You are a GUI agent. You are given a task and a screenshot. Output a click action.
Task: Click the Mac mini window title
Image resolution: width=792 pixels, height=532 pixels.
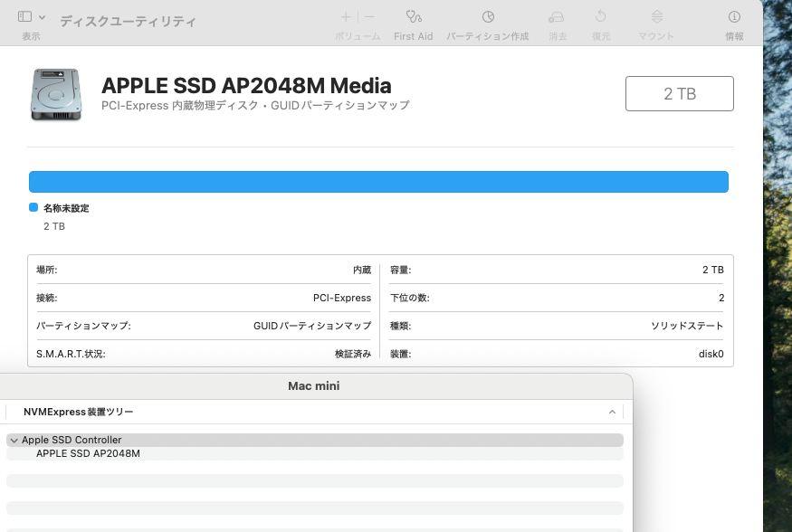[314, 386]
